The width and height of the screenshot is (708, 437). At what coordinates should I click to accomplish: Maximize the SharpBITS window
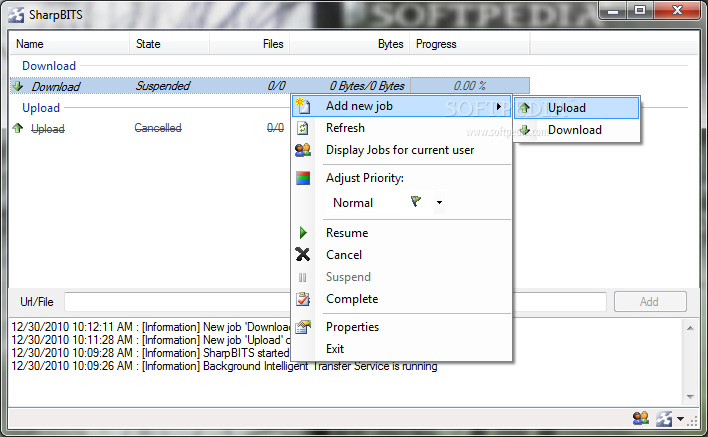(x=640, y=10)
